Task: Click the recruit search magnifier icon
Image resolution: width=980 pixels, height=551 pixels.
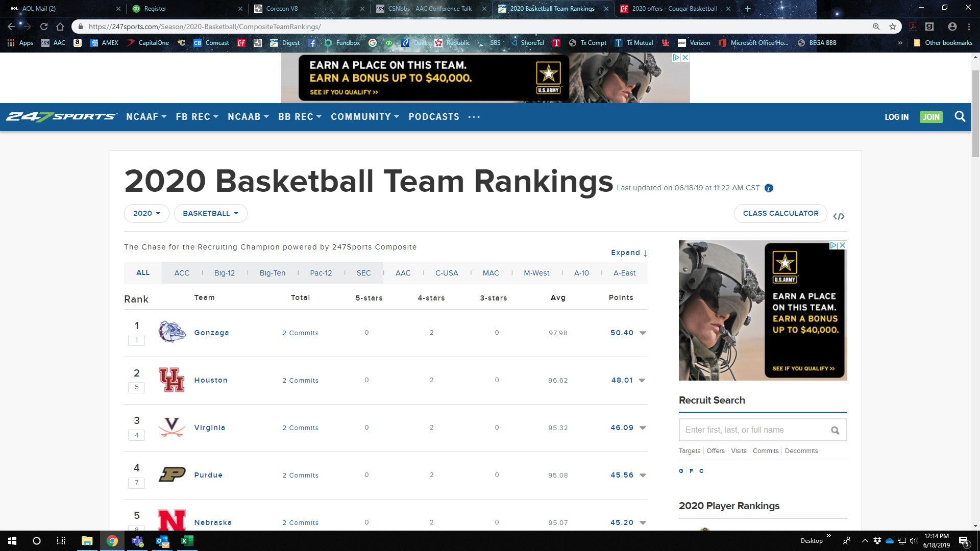Action: (x=835, y=430)
